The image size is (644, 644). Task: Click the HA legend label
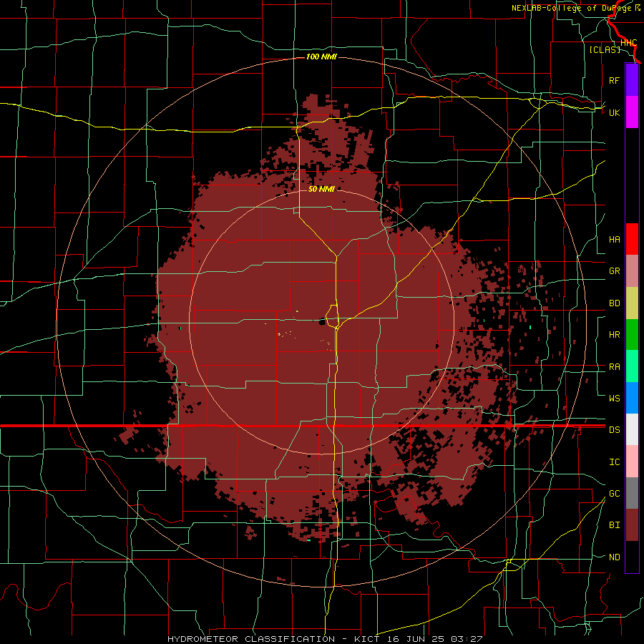point(614,239)
